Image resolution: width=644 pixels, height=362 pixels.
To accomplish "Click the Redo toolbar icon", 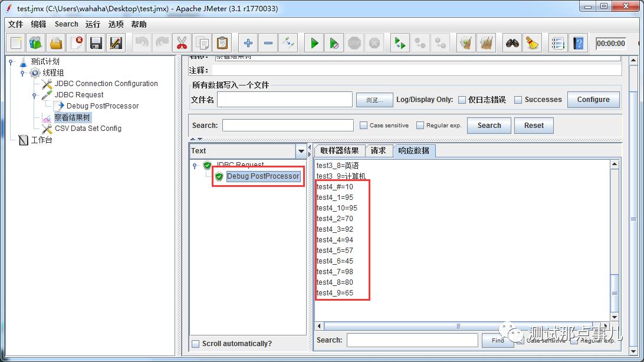I will pos(162,42).
